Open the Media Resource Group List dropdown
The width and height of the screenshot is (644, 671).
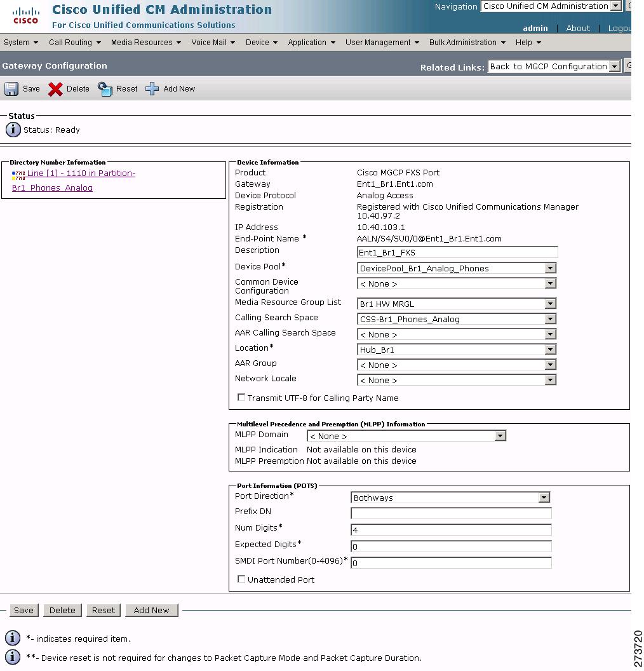point(456,304)
